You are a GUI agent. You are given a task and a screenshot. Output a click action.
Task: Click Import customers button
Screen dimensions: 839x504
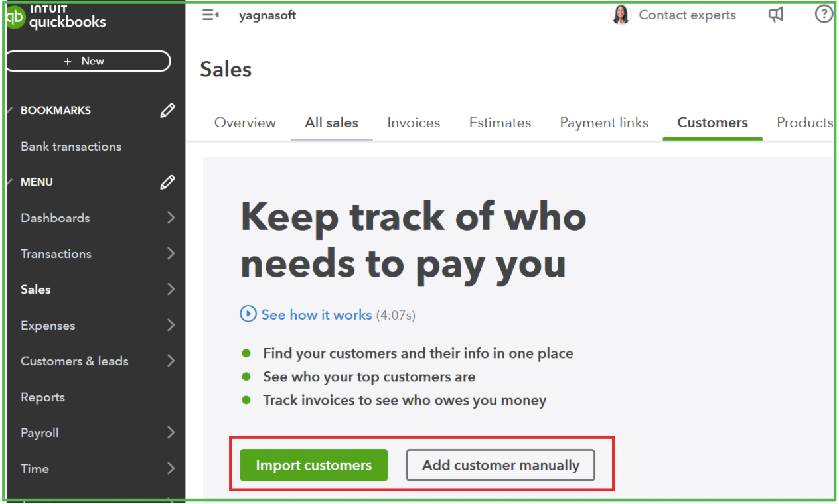[313, 465]
